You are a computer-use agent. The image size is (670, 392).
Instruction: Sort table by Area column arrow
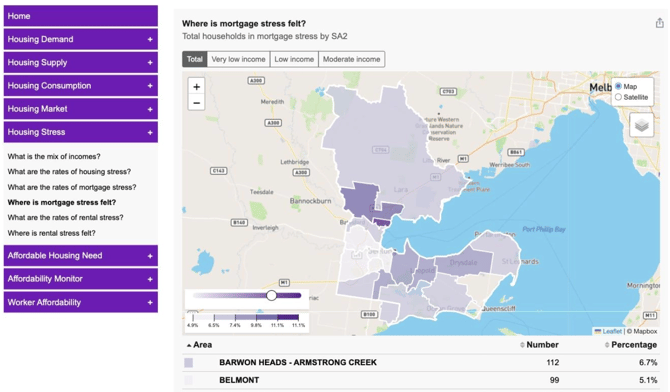(189, 345)
